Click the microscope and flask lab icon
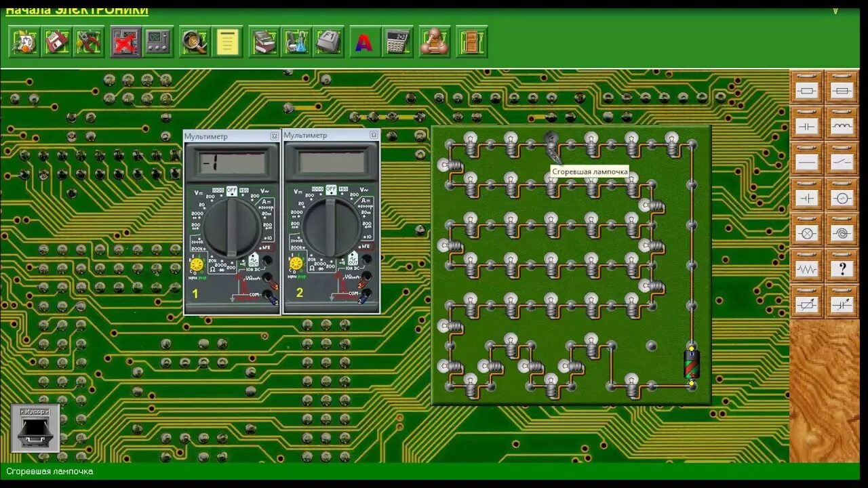This screenshot has height=488, width=868. (296, 43)
